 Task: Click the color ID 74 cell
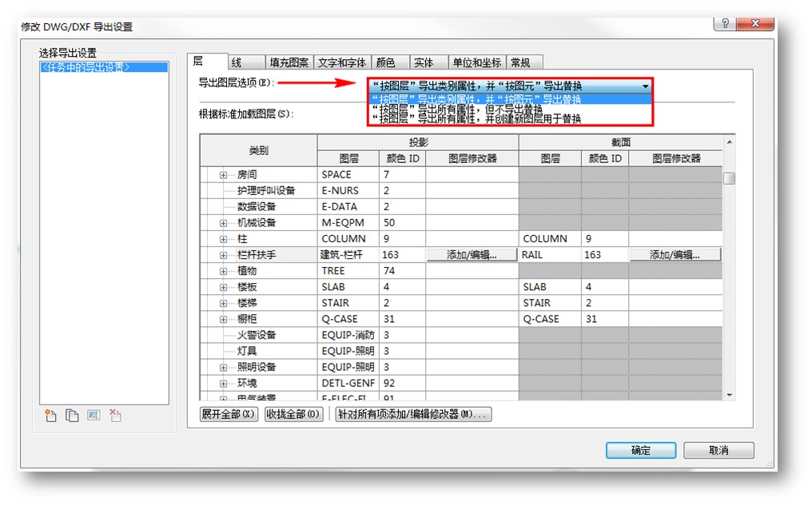(402, 271)
